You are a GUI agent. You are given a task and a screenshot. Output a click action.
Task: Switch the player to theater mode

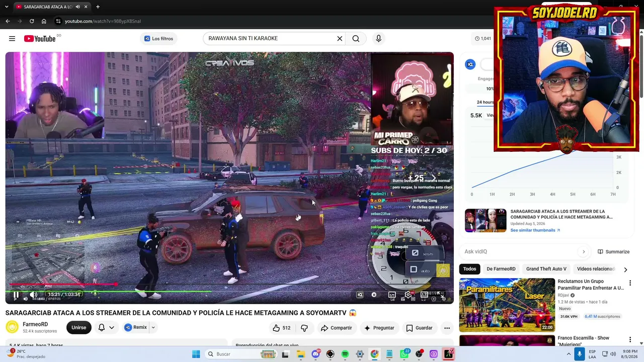pos(424,295)
